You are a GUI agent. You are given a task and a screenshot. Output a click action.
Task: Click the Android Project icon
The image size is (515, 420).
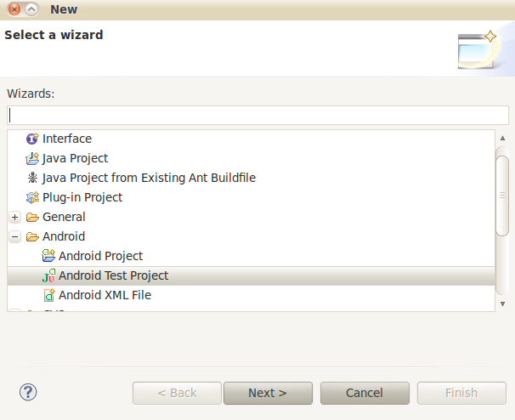pos(48,256)
